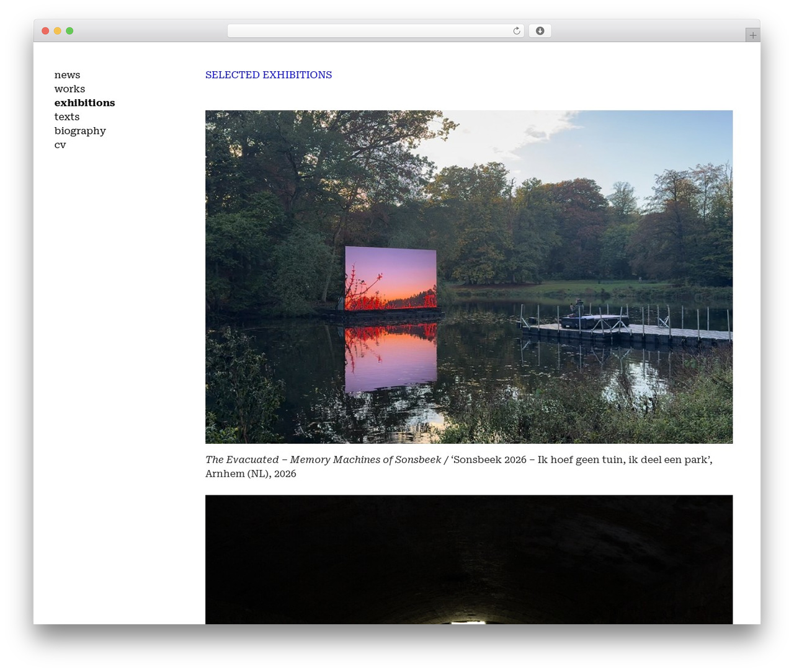Go to the works section
The height and width of the screenshot is (672, 794).
pos(69,89)
